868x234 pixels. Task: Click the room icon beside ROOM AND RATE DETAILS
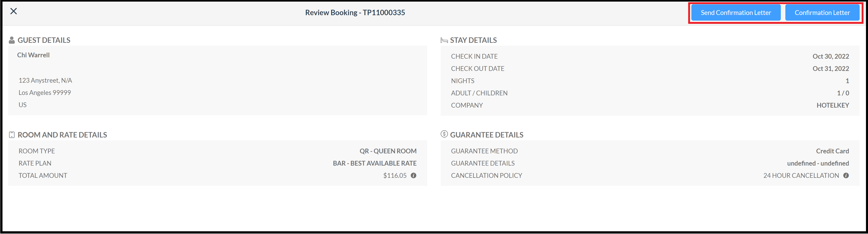click(x=12, y=135)
